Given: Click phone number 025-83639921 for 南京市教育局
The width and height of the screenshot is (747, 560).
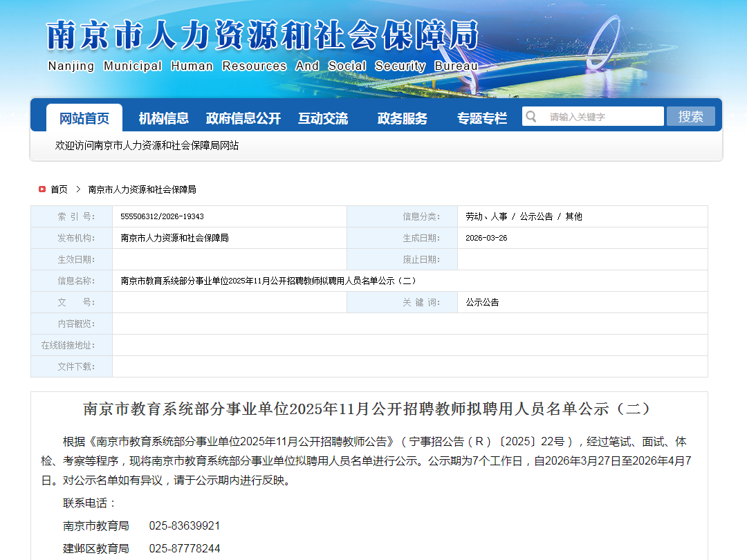Looking at the screenshot, I should point(185,526).
